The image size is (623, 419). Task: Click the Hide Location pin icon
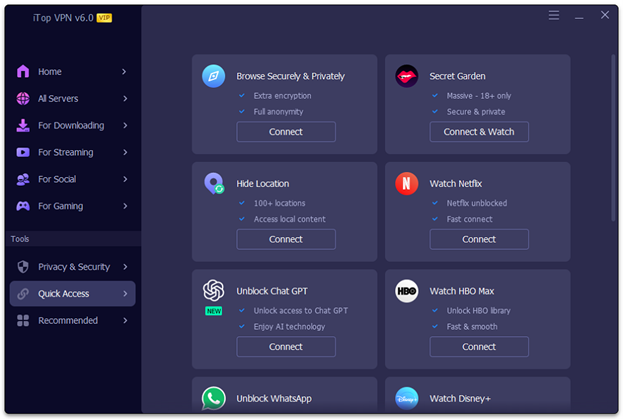click(214, 183)
